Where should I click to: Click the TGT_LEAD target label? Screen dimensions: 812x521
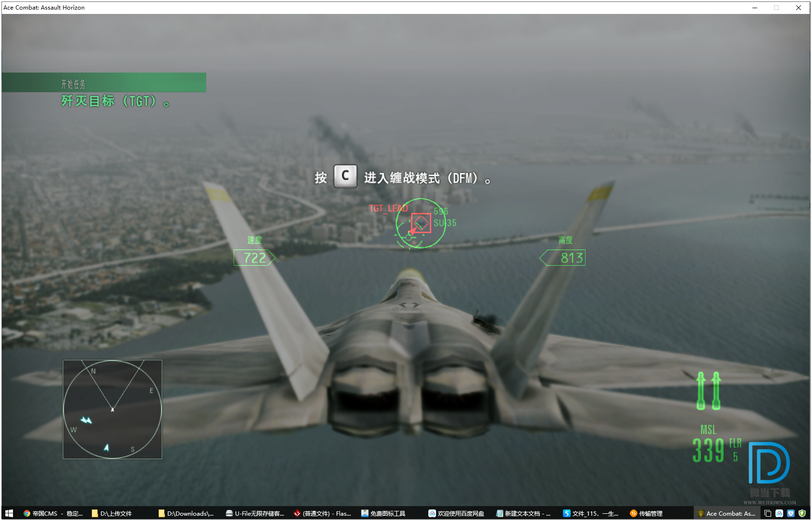[x=388, y=208]
